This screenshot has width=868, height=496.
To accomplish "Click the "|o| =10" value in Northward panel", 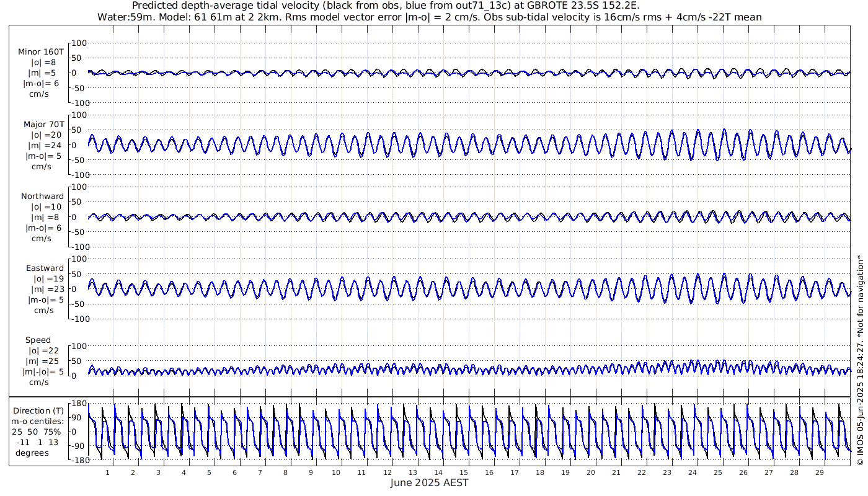I will point(46,207).
